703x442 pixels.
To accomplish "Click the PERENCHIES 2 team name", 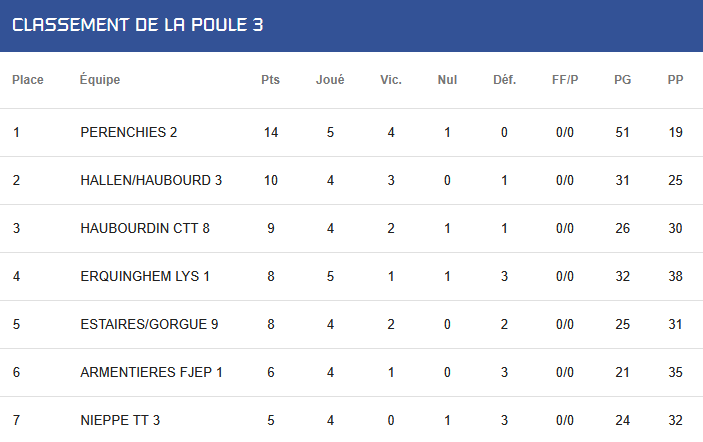I will pos(129,132).
